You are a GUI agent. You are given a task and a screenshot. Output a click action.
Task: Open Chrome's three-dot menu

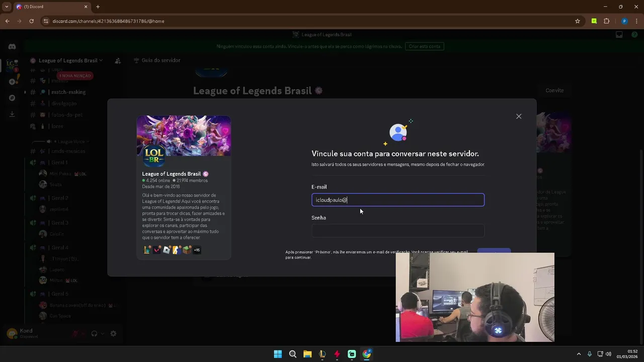[x=636, y=21]
